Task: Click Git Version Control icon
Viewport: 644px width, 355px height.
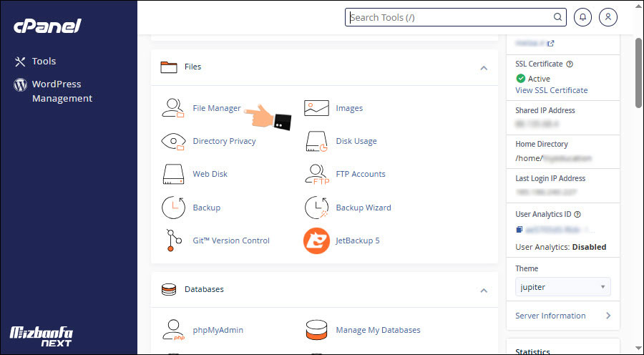Action: (x=173, y=240)
